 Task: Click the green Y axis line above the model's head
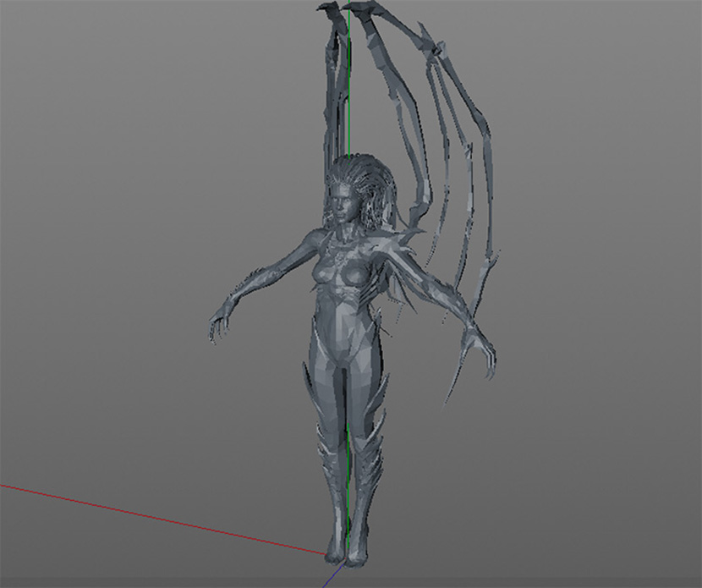[348, 85]
